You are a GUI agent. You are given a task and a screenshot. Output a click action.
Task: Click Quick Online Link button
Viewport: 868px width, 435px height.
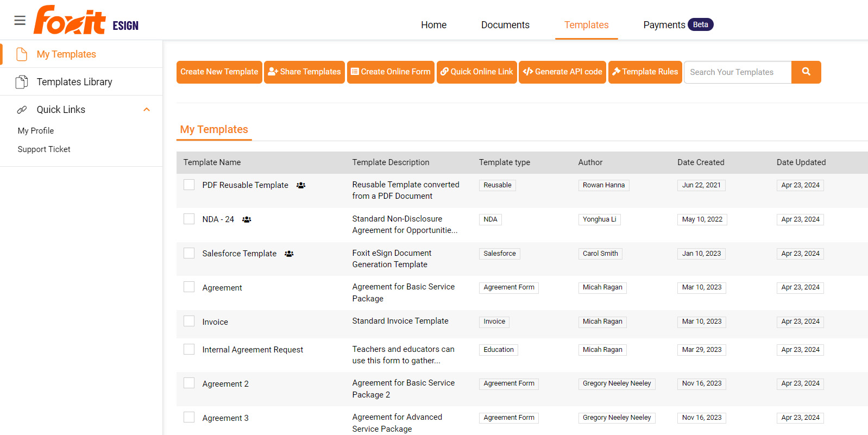pos(477,72)
